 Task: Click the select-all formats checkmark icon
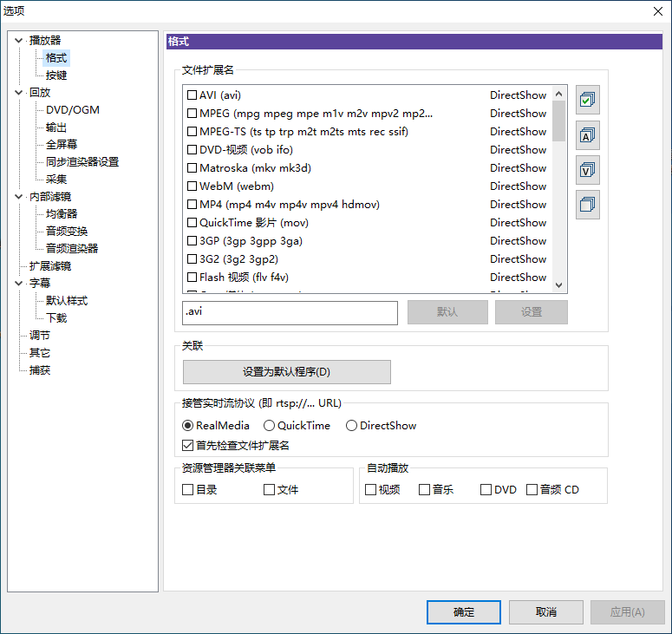click(x=588, y=100)
